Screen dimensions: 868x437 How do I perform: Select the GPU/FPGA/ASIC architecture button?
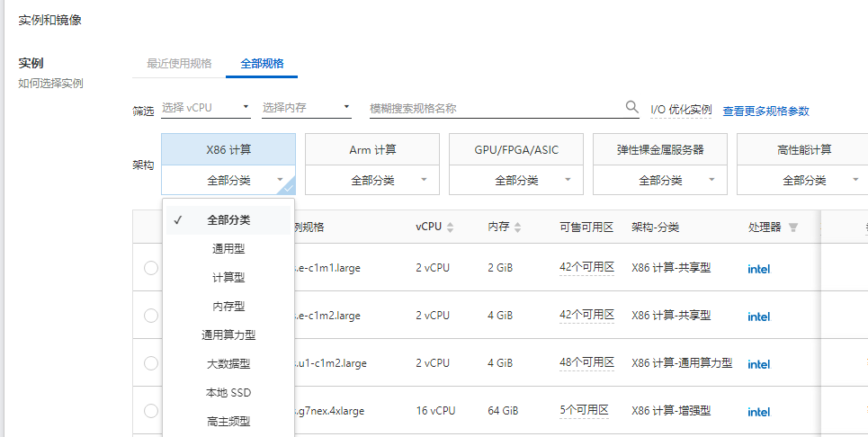[516, 149]
